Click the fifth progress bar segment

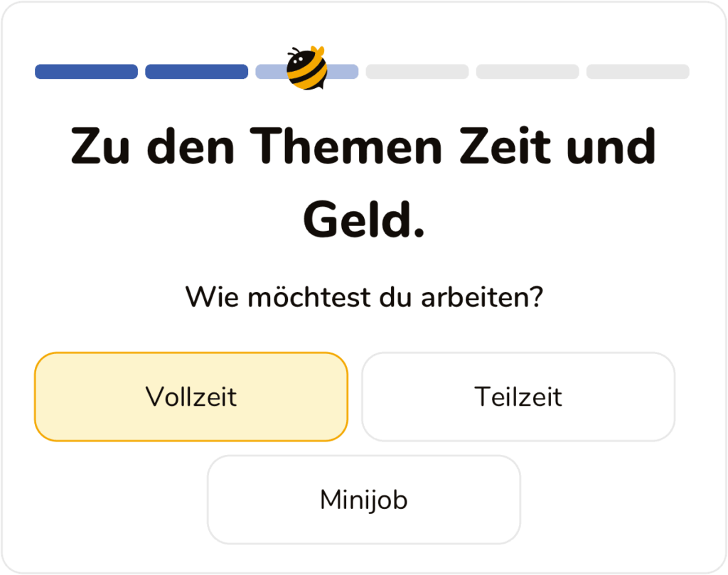pos(527,72)
